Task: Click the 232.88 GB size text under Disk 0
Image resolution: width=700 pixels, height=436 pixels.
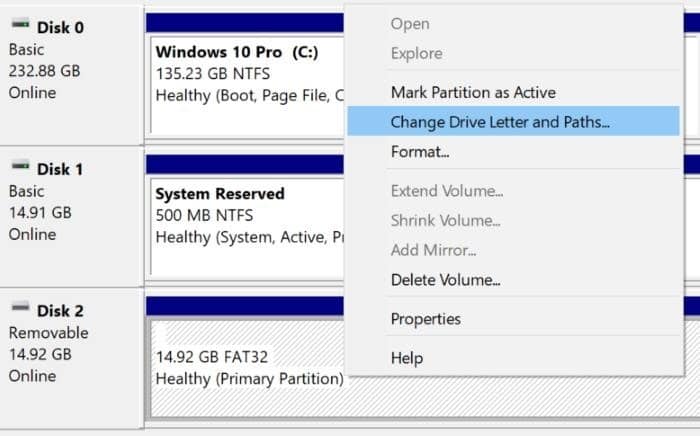Action: point(46,71)
